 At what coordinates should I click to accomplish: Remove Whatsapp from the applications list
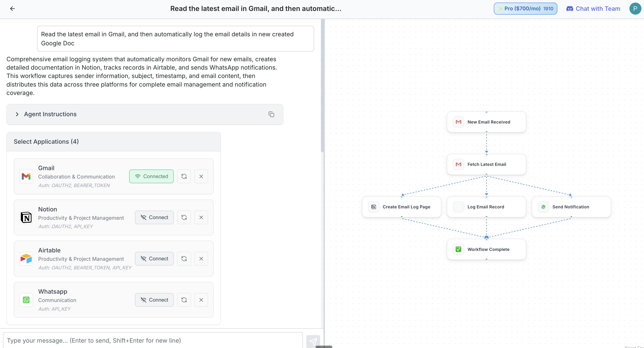click(x=201, y=300)
